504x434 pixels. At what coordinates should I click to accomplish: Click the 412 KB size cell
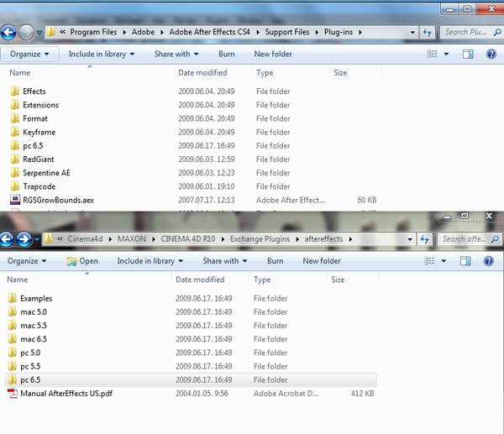coord(362,393)
